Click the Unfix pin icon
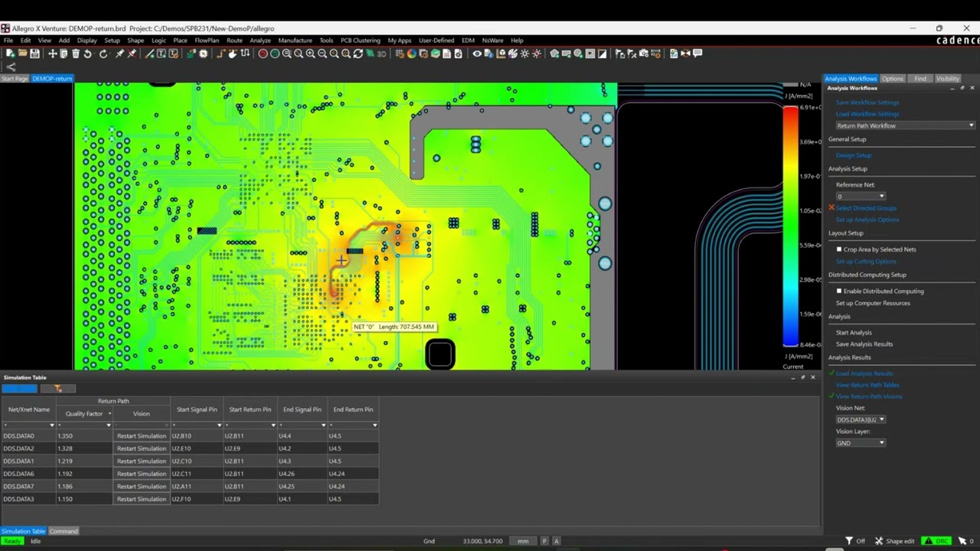The height and width of the screenshot is (551, 980). click(132, 54)
